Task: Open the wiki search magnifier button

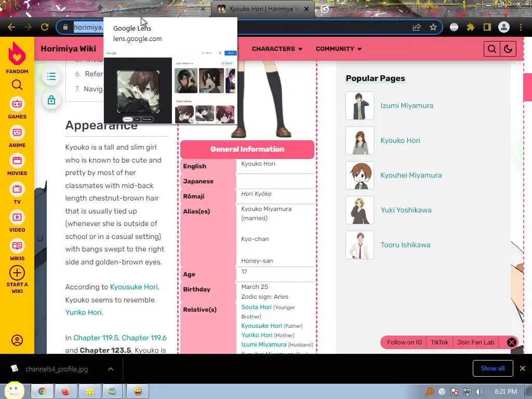Action: (x=491, y=49)
